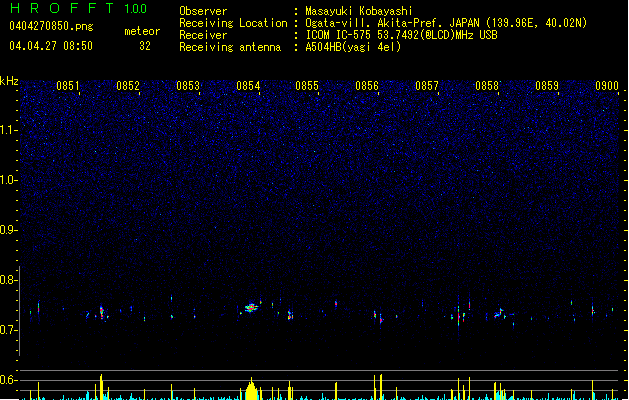Click the 1.1 kHz axis label
The height and width of the screenshot is (400, 629).
[x=9, y=130]
